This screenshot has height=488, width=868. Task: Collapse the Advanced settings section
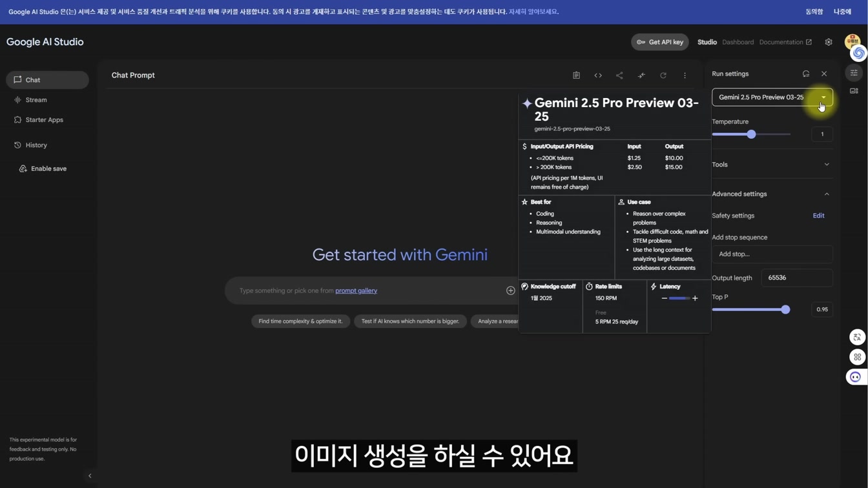point(771,194)
